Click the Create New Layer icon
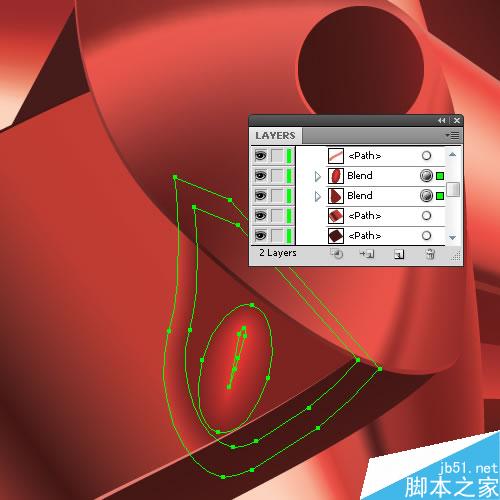 point(399,254)
